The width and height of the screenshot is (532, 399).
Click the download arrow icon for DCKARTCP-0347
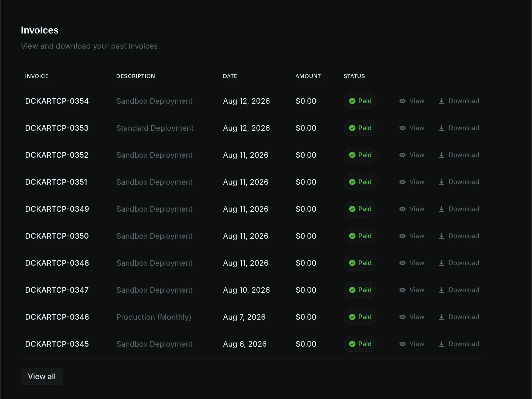442,290
